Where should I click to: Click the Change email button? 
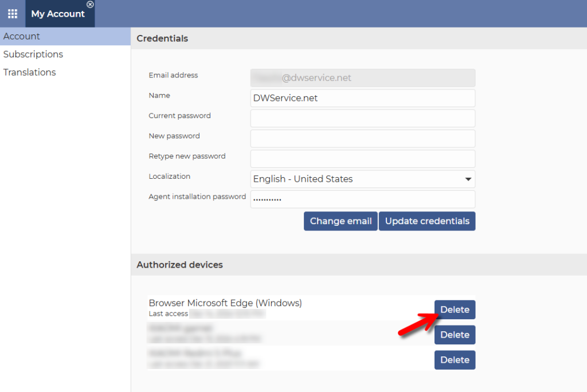(x=341, y=221)
